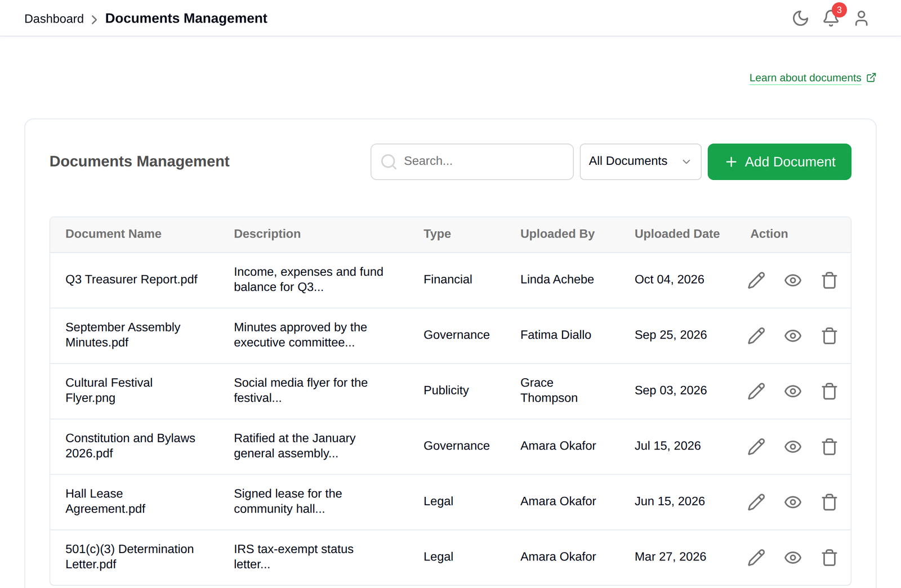The height and width of the screenshot is (588, 901).
Task: Edit Cultural Festival Flyer.png
Action: pos(756,391)
